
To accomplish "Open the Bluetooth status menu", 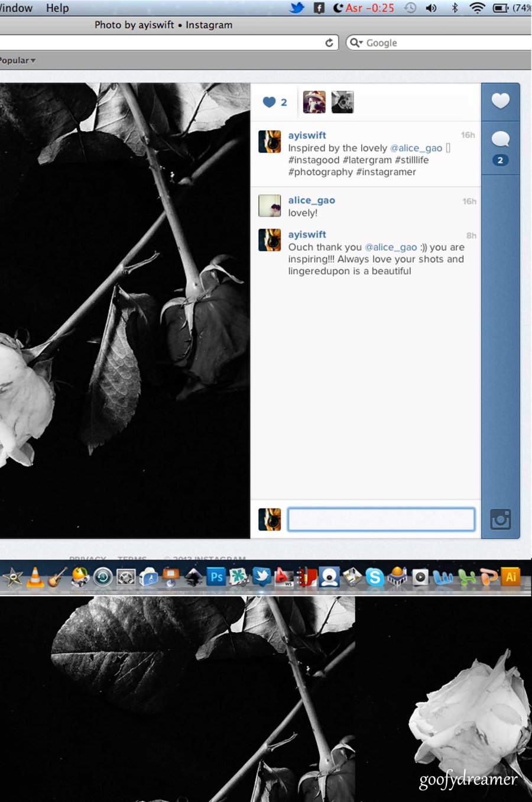I will pyautogui.click(x=455, y=8).
